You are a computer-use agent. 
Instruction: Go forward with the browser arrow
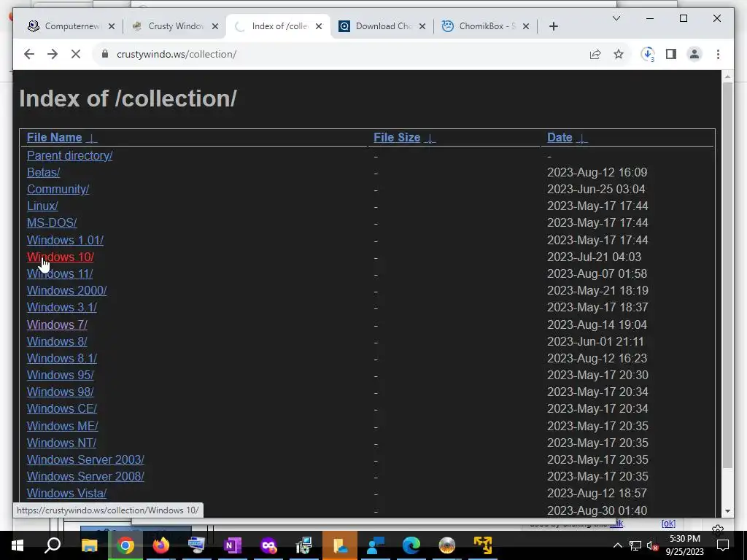point(53,54)
